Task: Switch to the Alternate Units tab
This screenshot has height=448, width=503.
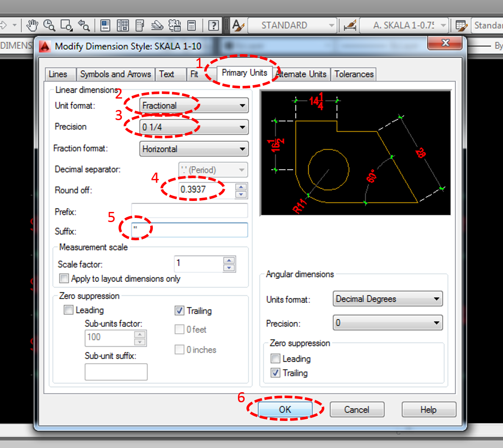Action: point(301,74)
